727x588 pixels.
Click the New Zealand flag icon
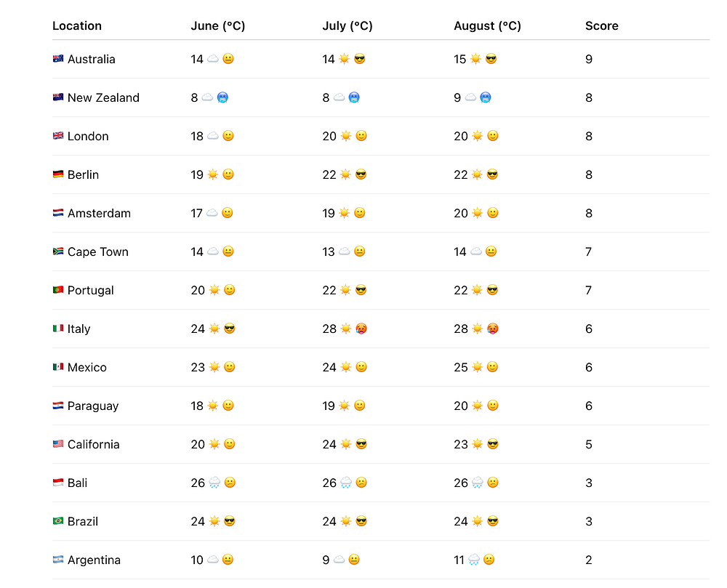(58, 97)
